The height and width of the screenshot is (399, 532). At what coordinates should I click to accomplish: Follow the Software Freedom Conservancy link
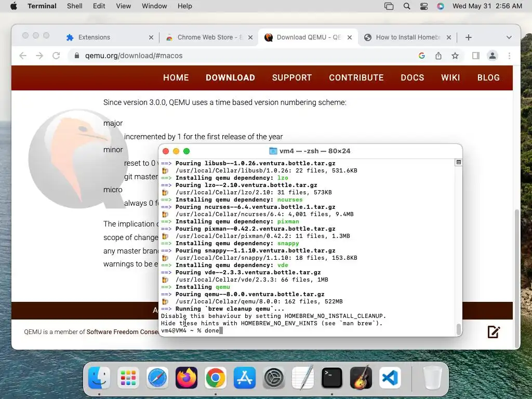click(x=123, y=332)
